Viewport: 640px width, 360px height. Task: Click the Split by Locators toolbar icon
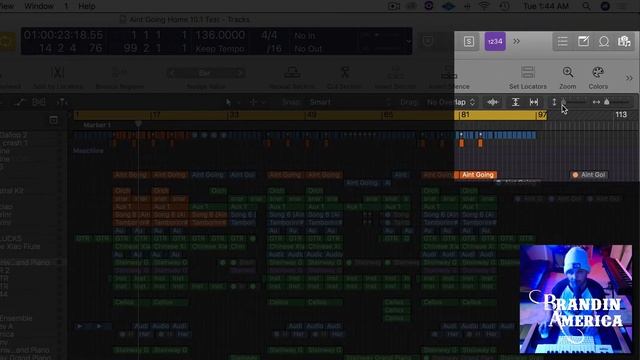58,73
